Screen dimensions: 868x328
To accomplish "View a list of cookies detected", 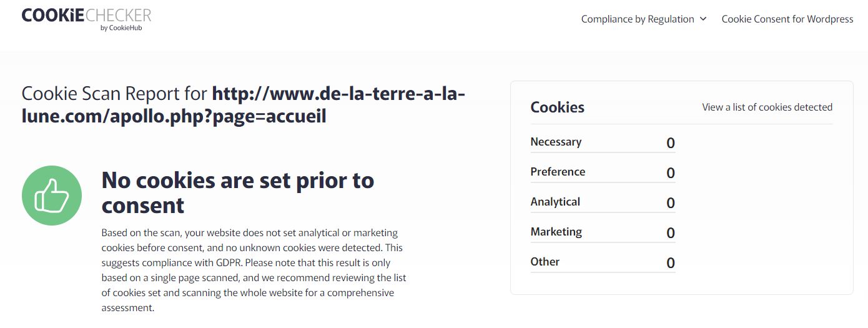I will click(x=767, y=107).
